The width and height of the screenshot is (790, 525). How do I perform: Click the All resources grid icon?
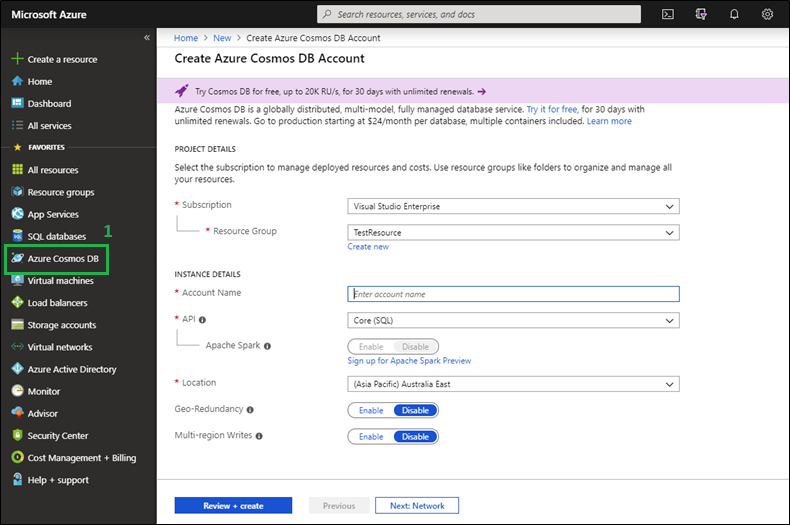pos(17,170)
